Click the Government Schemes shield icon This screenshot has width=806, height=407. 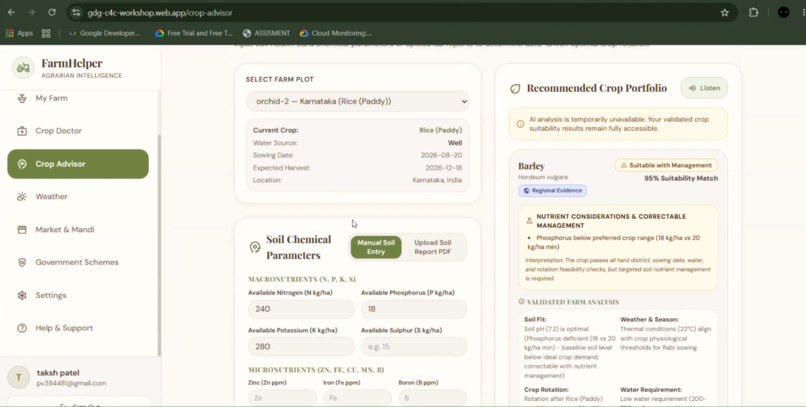(22, 263)
